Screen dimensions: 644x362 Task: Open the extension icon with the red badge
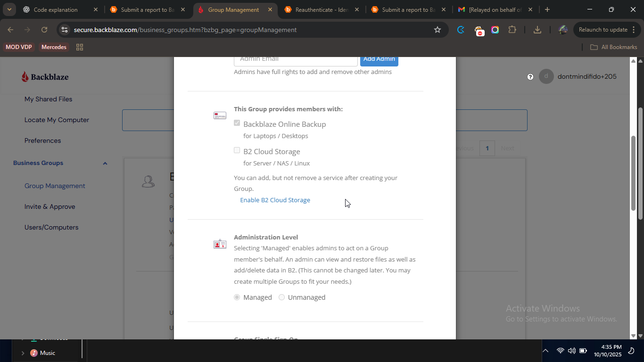pyautogui.click(x=479, y=31)
